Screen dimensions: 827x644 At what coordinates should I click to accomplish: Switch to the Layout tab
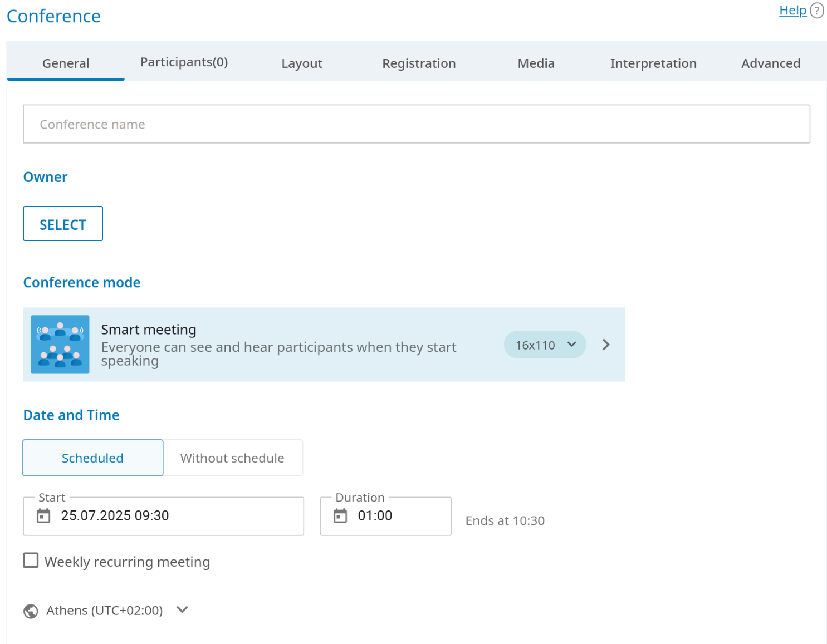click(302, 63)
